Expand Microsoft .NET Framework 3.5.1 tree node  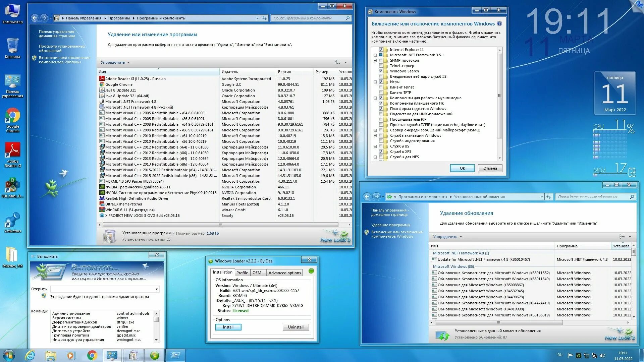coord(375,55)
